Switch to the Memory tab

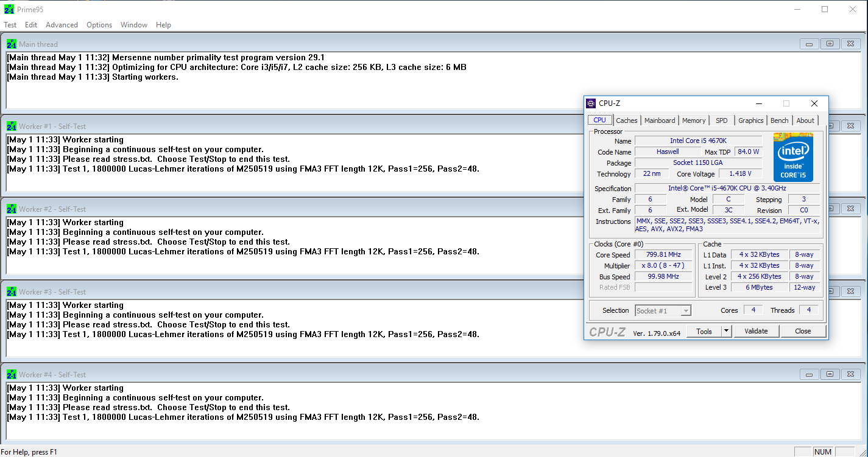pyautogui.click(x=694, y=120)
